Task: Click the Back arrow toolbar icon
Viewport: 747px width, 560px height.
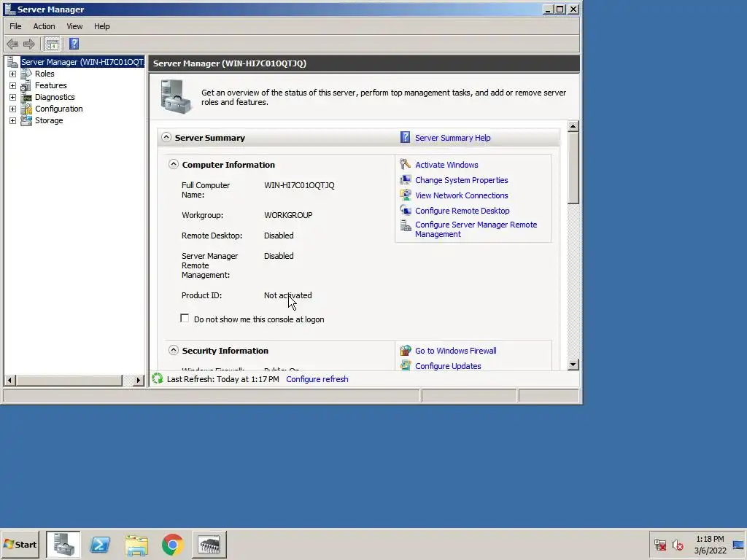Action: tap(12, 44)
